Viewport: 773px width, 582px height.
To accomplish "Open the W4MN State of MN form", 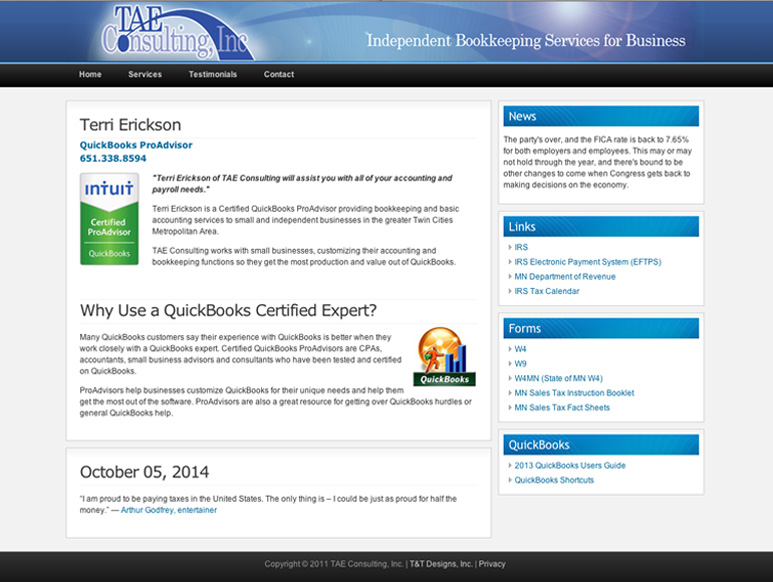I will [558, 378].
